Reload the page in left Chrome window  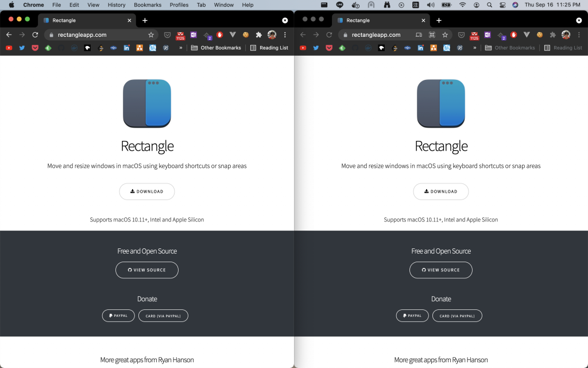(x=35, y=35)
